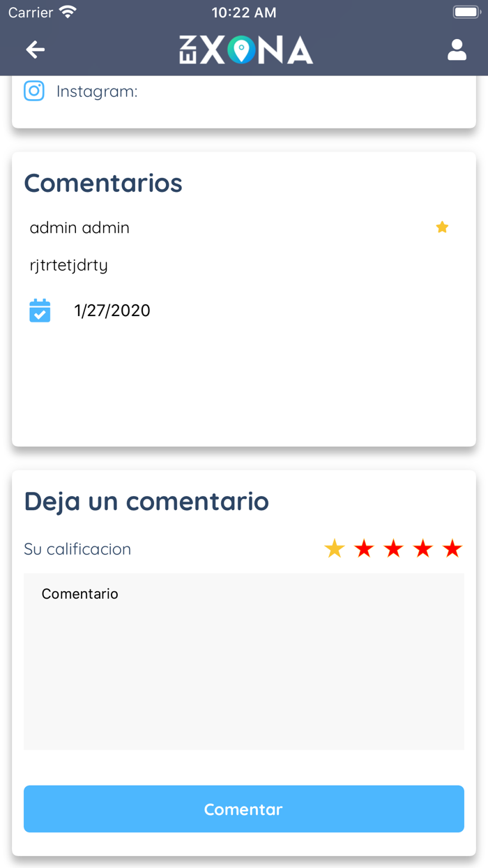The height and width of the screenshot is (868, 488).
Task: Tap the yellow star on admin's comment
Action: tap(442, 227)
